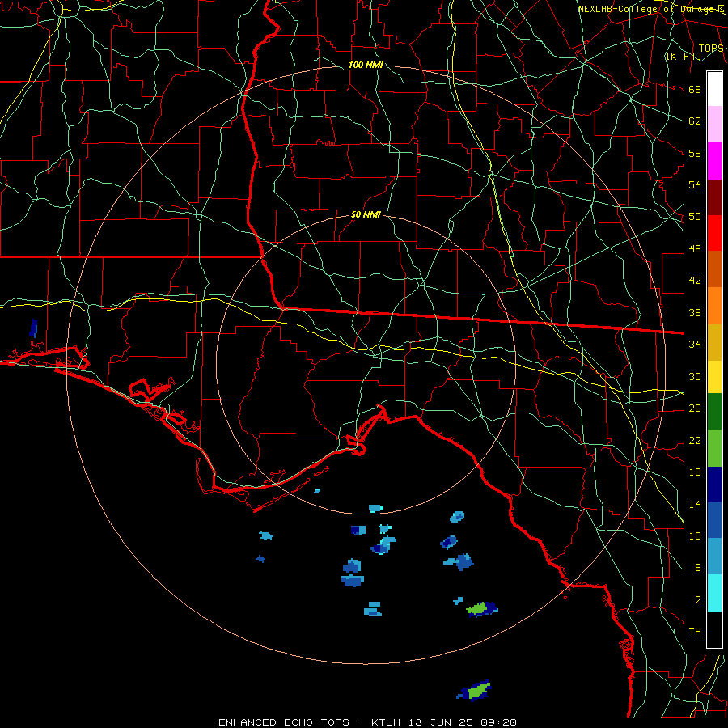Click the '46' legend value
The width and height of the screenshot is (728, 728).
[695, 249]
